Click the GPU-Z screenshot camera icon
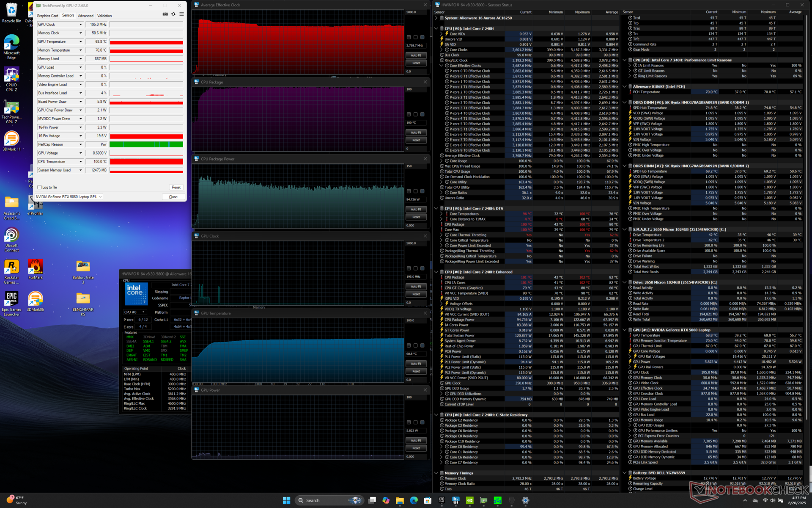The height and width of the screenshot is (508, 812). pyautogui.click(x=165, y=14)
